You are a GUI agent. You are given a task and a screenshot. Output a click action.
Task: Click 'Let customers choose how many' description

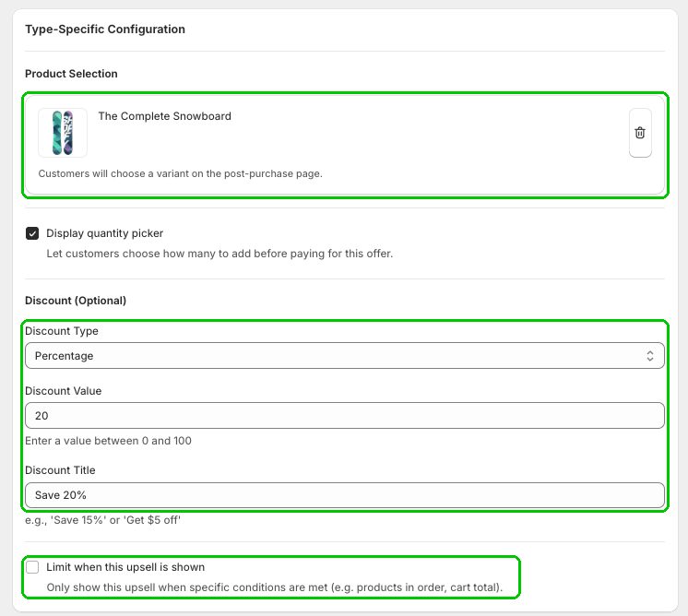point(219,254)
